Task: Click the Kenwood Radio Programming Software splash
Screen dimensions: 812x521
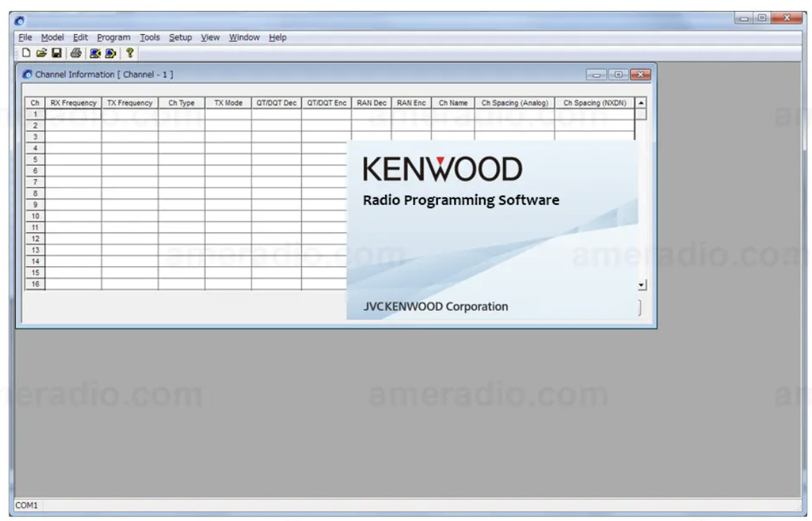Action: point(493,230)
